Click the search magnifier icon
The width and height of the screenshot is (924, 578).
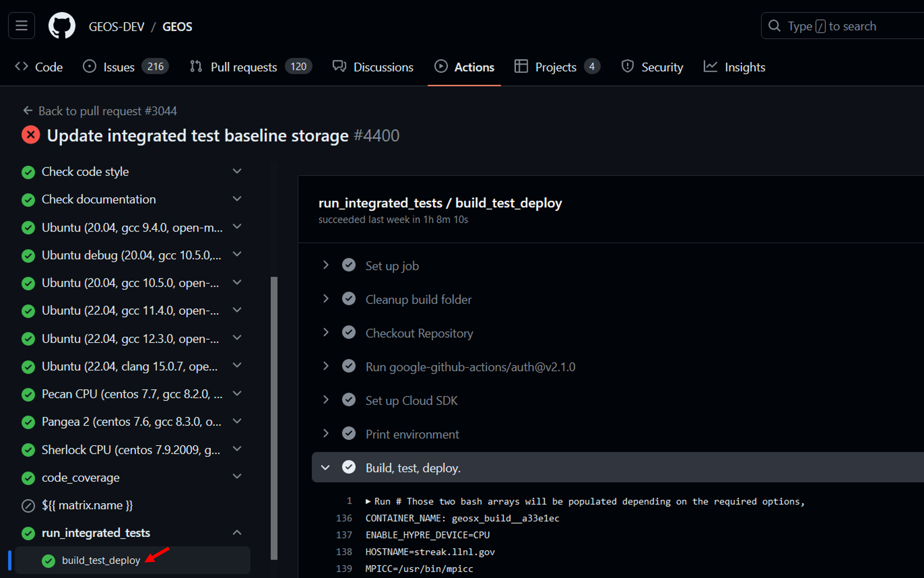pyautogui.click(x=774, y=26)
